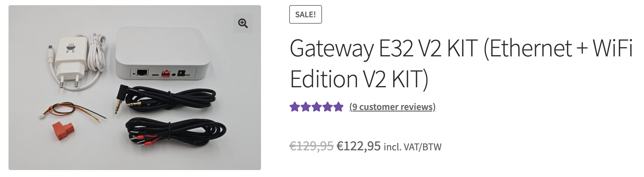Image resolution: width=644 pixels, height=177 pixels.
Task: Click the magnifier zoom icon on product image
Action: pos(243,23)
